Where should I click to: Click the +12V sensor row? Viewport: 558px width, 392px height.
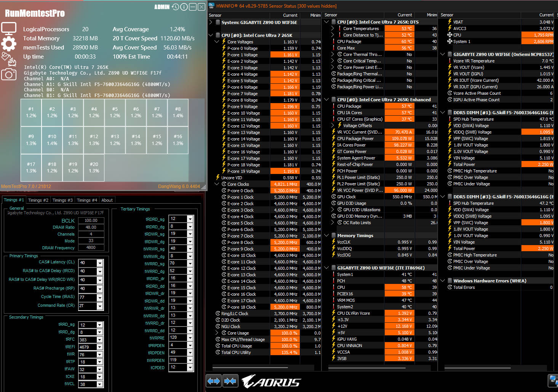click(380, 326)
